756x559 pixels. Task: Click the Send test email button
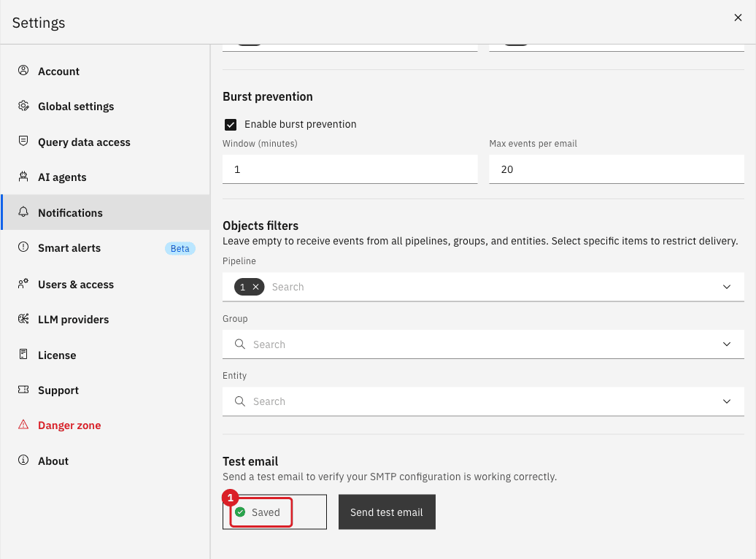coord(387,512)
